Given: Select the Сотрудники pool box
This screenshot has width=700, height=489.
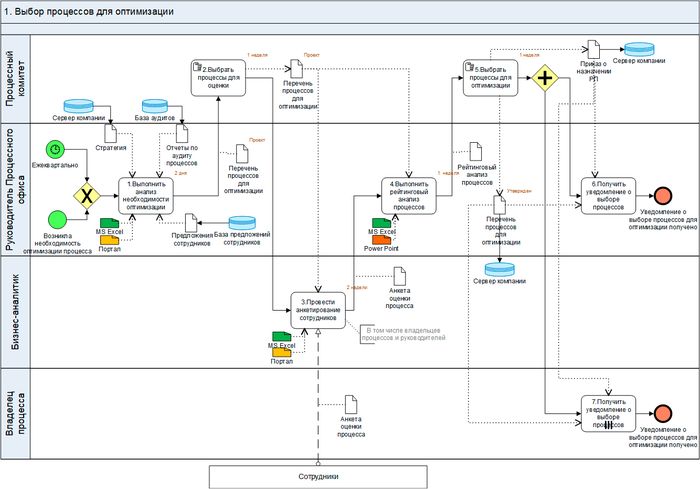Looking at the screenshot, I should click(318, 477).
